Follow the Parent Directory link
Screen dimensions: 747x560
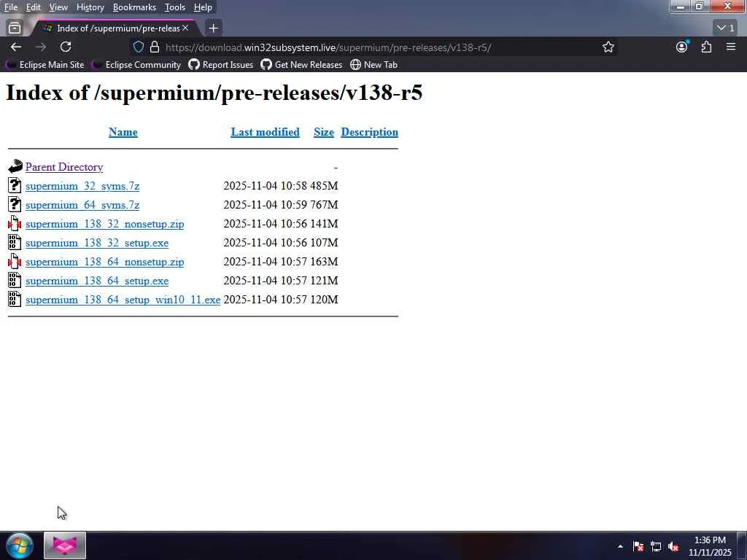tap(64, 167)
